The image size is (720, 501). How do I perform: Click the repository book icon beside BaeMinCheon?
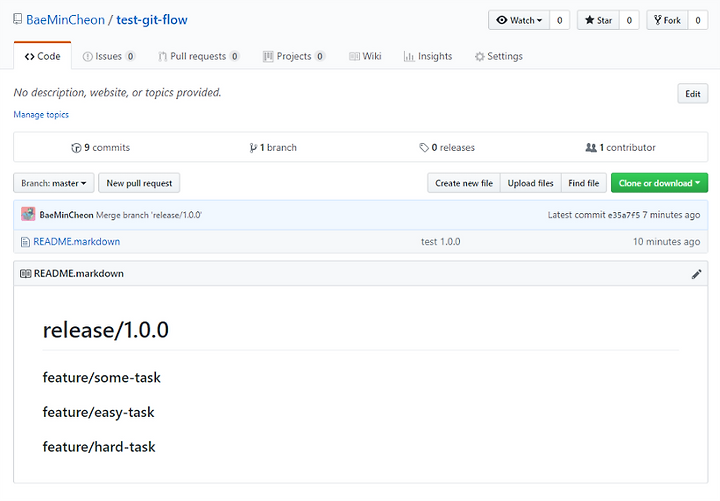click(17, 19)
